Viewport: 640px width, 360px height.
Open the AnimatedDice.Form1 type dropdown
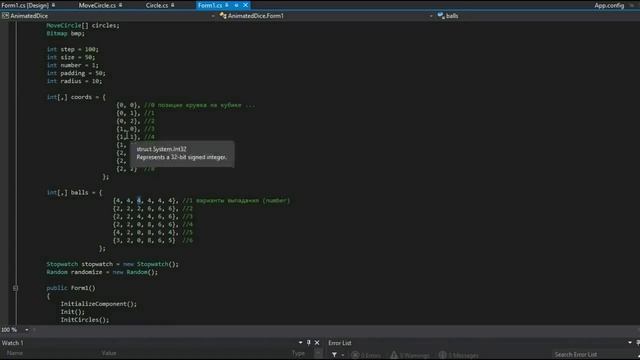(431, 16)
